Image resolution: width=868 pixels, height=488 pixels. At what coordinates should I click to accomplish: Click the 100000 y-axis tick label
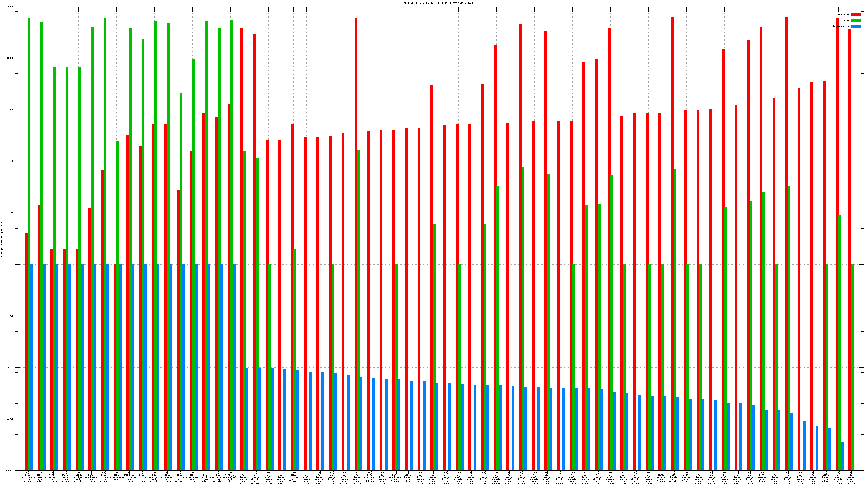pyautogui.click(x=10, y=7)
